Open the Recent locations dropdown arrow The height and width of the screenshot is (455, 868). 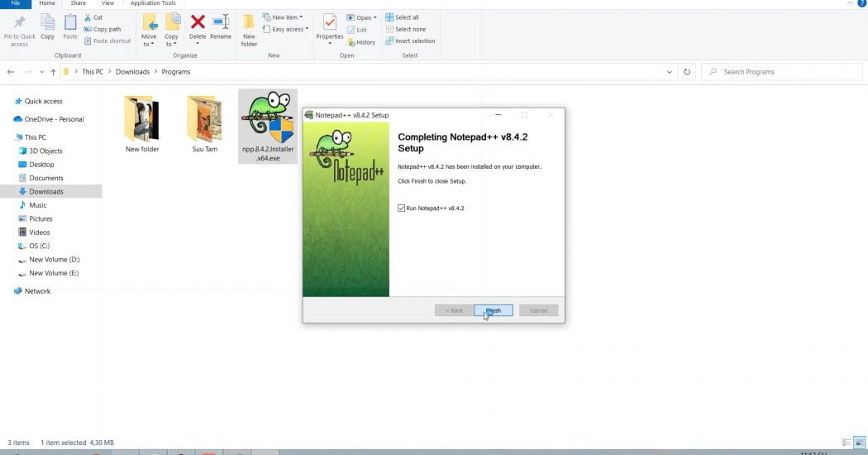[41, 72]
